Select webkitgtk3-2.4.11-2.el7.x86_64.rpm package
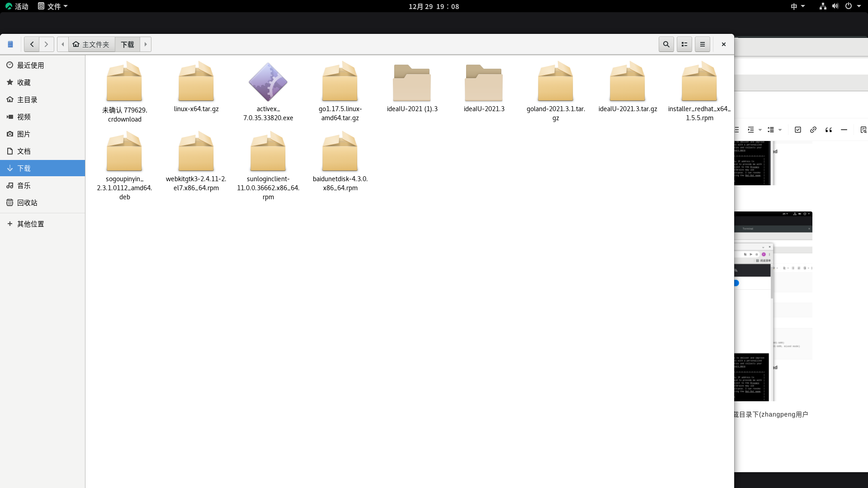Image resolution: width=868 pixels, height=488 pixels. click(x=196, y=161)
